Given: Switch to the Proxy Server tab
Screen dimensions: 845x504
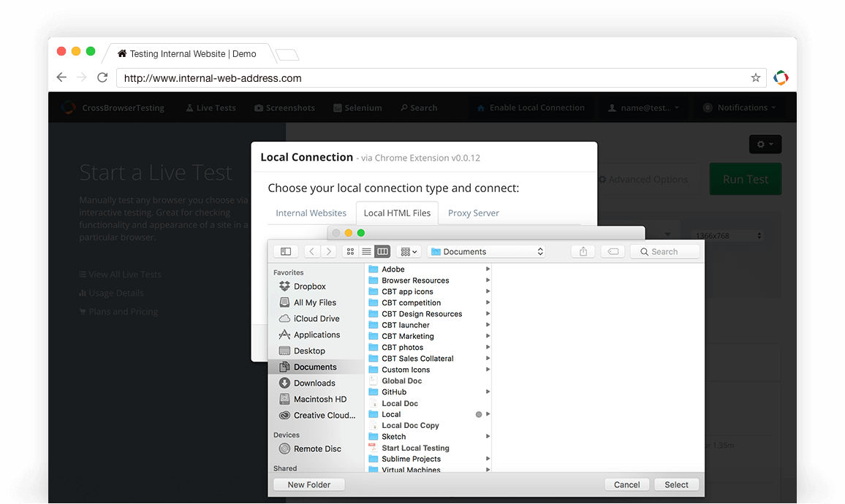Looking at the screenshot, I should point(473,213).
